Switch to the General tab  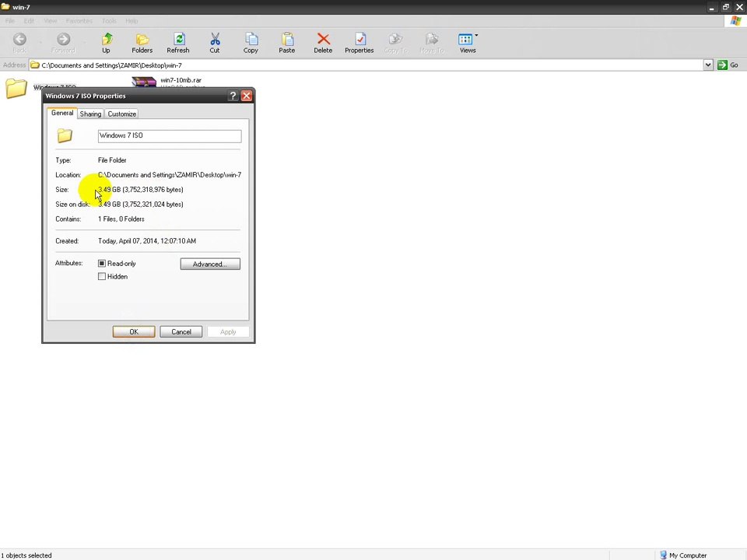(x=62, y=113)
